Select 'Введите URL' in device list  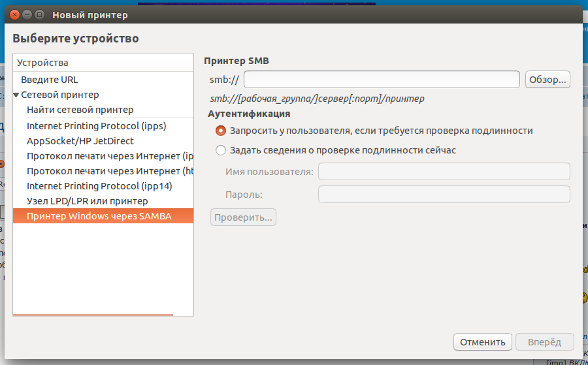click(x=50, y=80)
